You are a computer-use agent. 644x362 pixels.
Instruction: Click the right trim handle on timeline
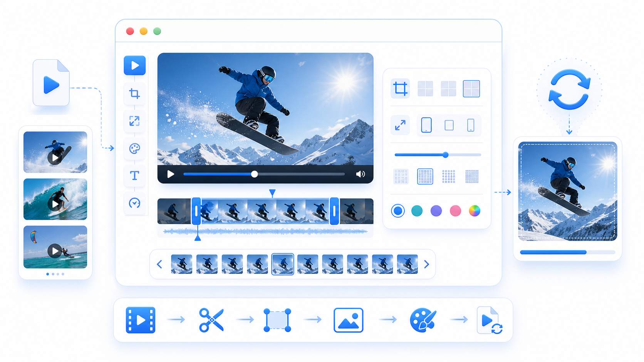[x=334, y=211]
